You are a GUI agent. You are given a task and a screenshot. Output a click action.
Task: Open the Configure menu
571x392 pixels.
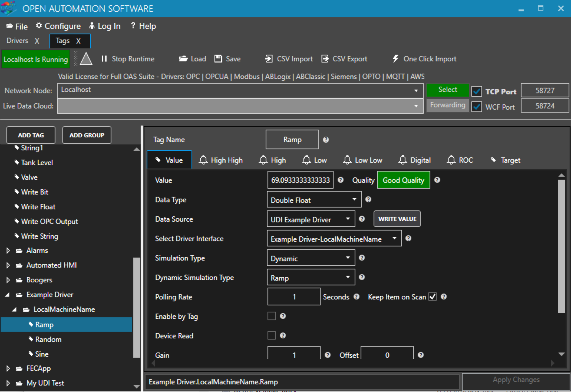(x=58, y=26)
